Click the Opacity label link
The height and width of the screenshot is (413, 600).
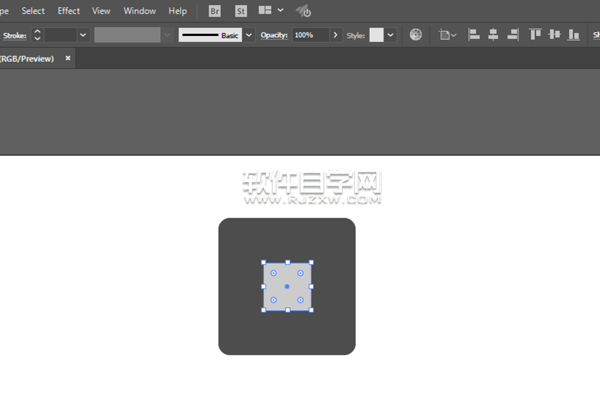[x=273, y=35]
